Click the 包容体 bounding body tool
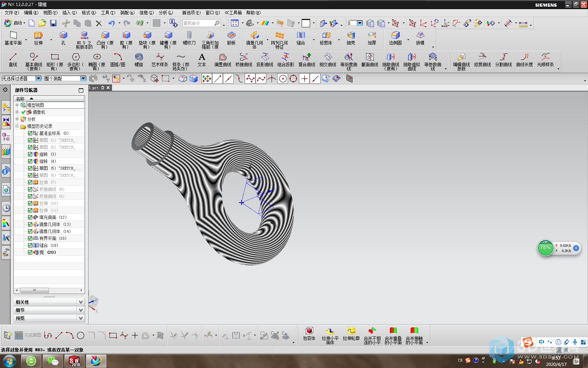 click(309, 334)
